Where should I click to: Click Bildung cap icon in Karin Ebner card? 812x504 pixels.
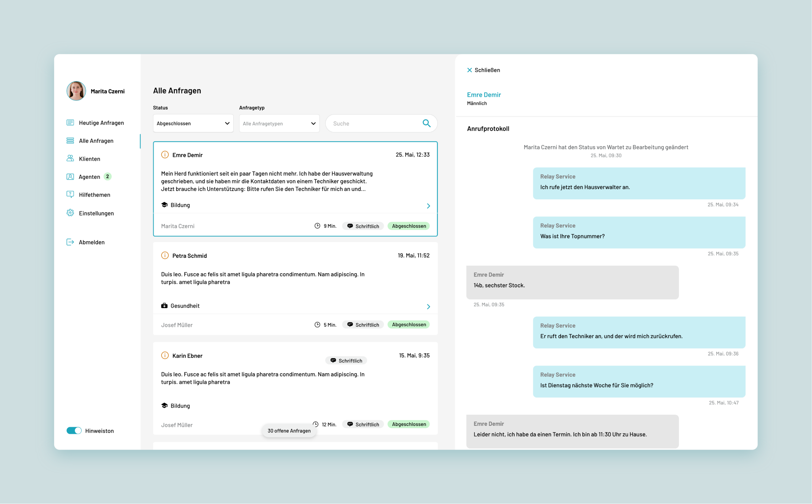tap(164, 405)
